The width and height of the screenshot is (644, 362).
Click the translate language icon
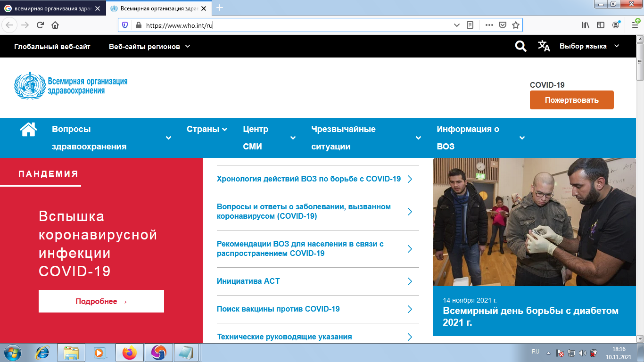[544, 46]
